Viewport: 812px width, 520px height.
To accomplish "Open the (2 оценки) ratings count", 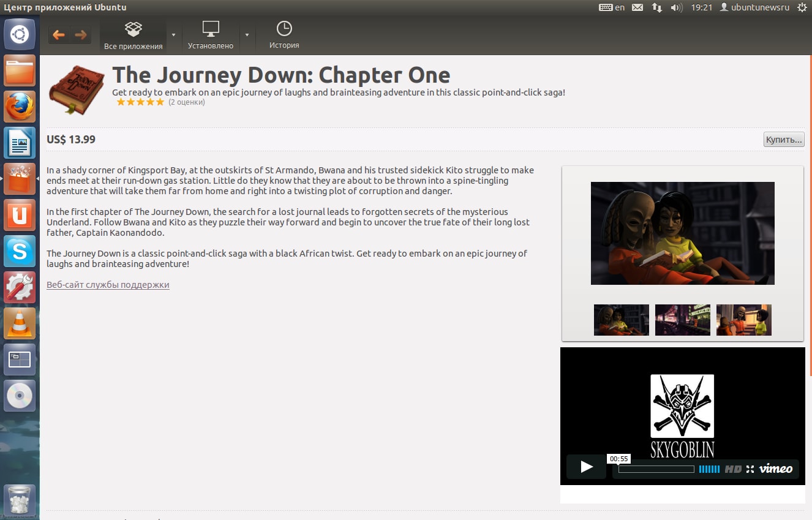I will click(187, 102).
